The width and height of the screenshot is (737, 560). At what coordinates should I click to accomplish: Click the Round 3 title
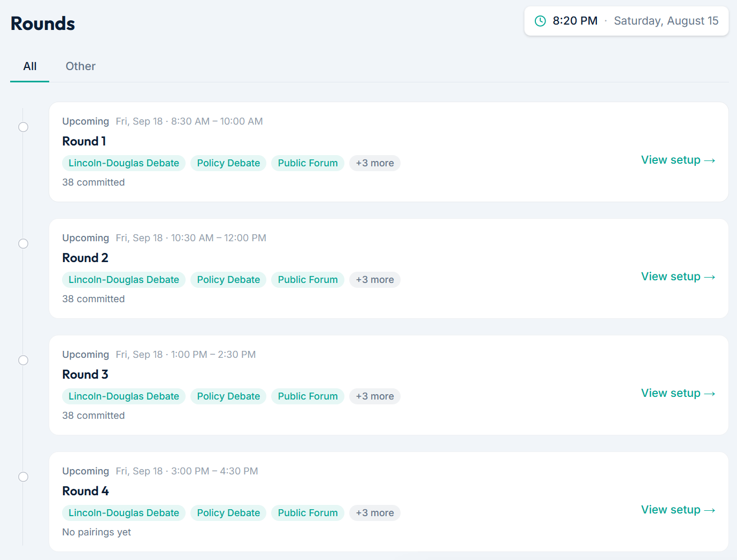pyautogui.click(x=85, y=374)
